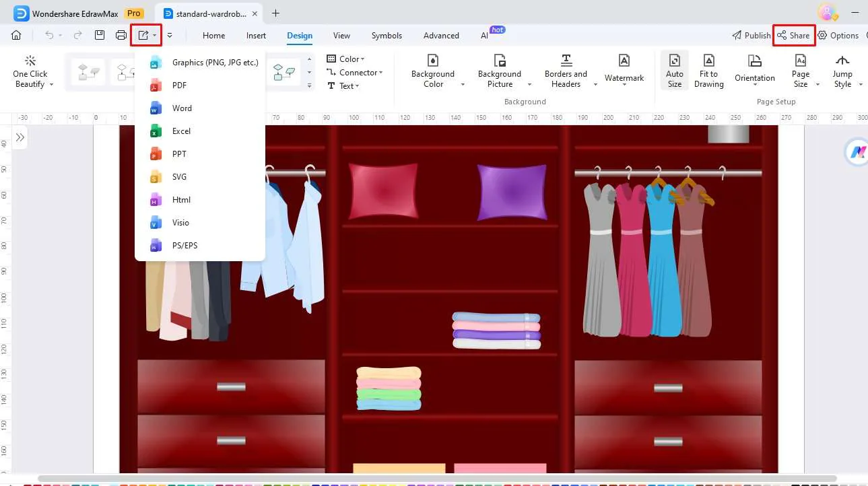Expand Borders and Headers dropdown arrow
This screenshot has width=868, height=486.
(595, 85)
